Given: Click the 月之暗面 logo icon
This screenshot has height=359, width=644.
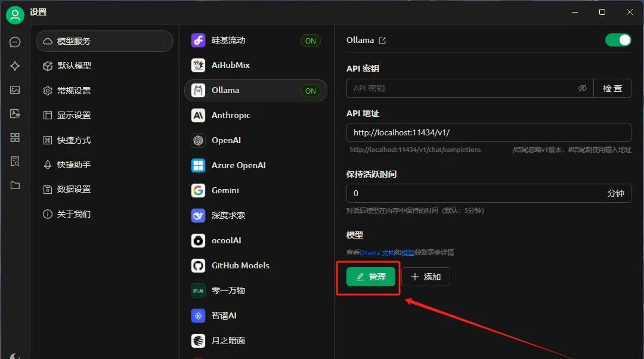Looking at the screenshot, I should tap(199, 341).
